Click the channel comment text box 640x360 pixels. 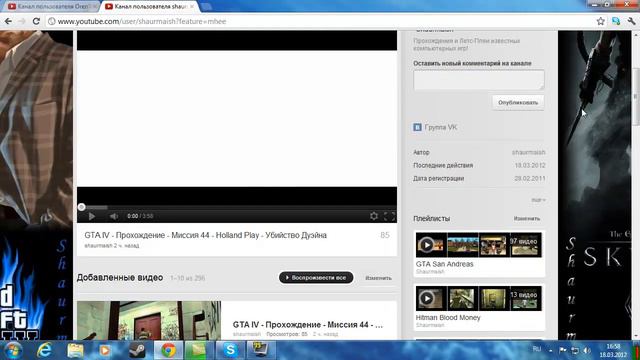pyautogui.click(x=479, y=80)
